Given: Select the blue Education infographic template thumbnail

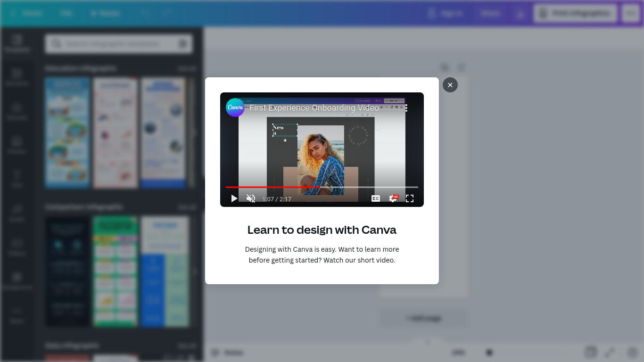Looking at the screenshot, I should [67, 133].
